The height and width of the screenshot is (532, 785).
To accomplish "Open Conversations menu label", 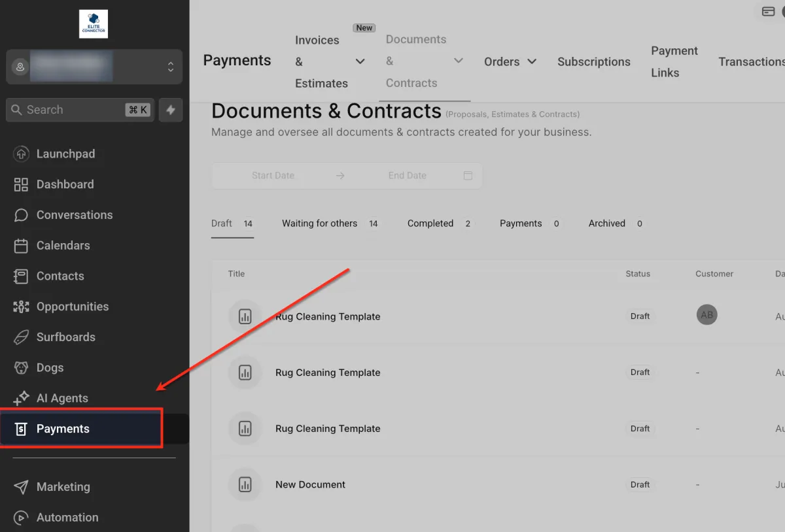I will [x=75, y=215].
